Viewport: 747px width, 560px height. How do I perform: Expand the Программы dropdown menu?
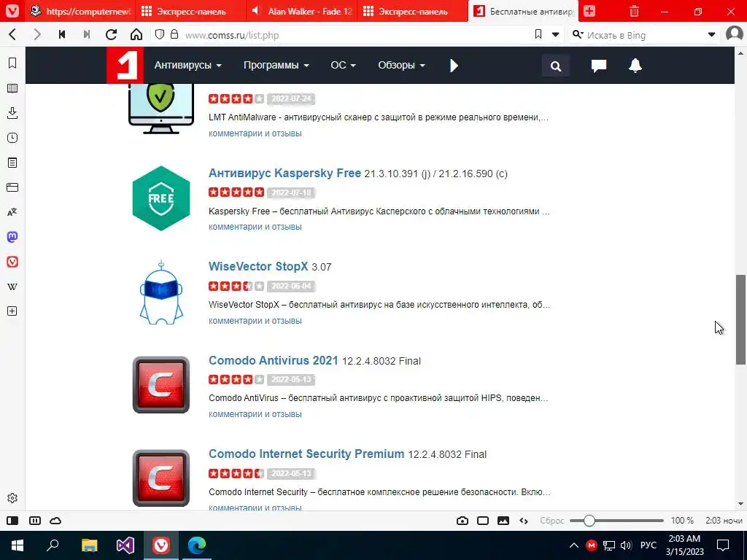point(276,65)
